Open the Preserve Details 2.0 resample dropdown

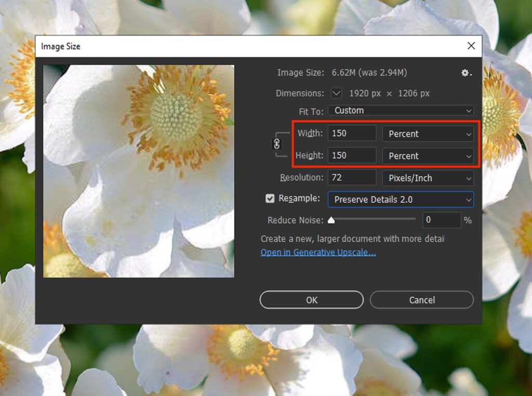(400, 200)
